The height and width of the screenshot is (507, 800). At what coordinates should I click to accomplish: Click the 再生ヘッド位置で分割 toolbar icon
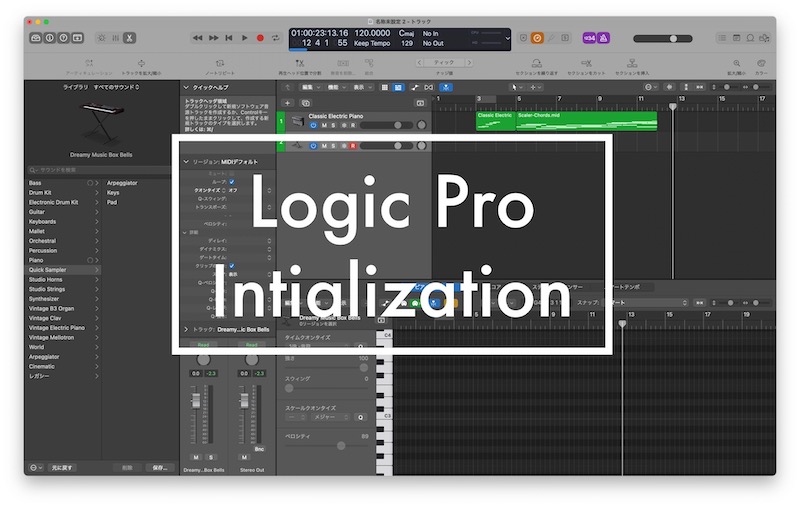pos(300,63)
